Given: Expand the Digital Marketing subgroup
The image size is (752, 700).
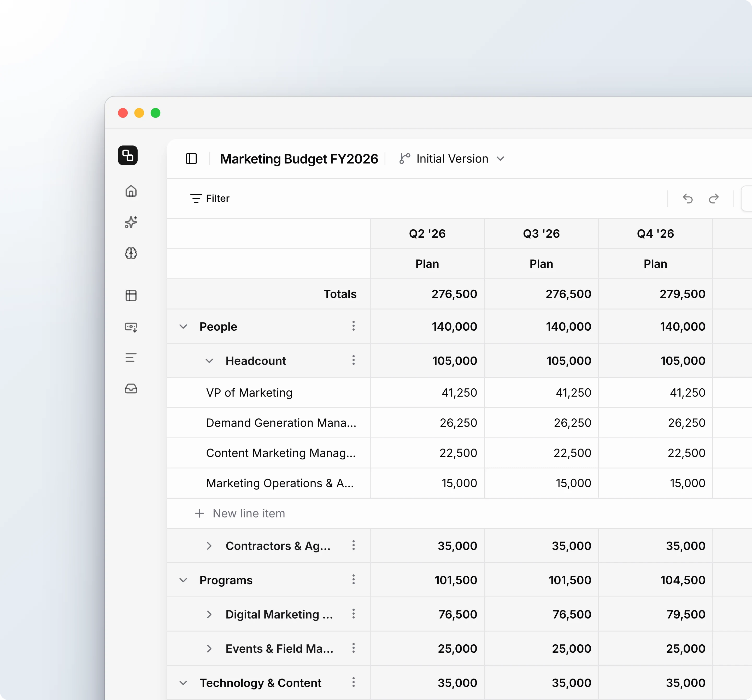Looking at the screenshot, I should 209,614.
